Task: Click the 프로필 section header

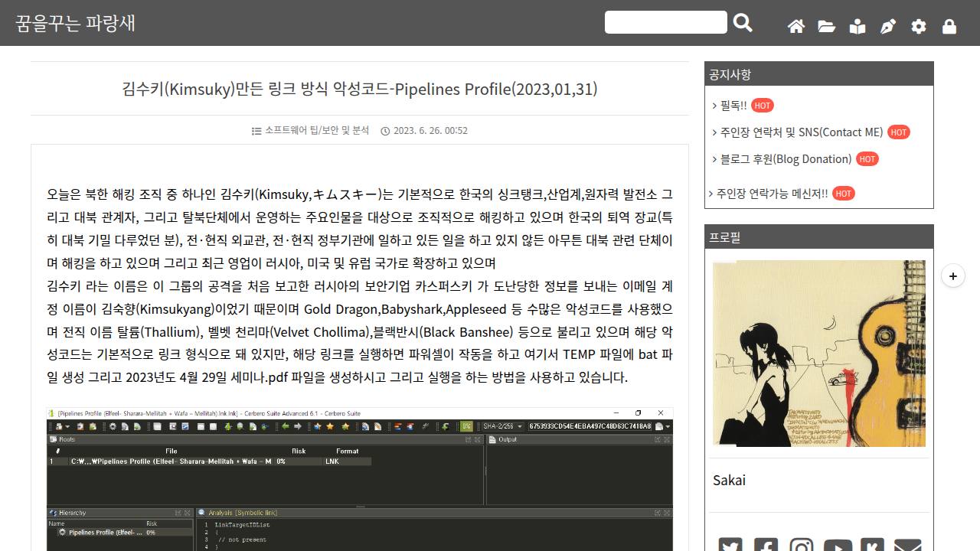Action: tap(819, 236)
